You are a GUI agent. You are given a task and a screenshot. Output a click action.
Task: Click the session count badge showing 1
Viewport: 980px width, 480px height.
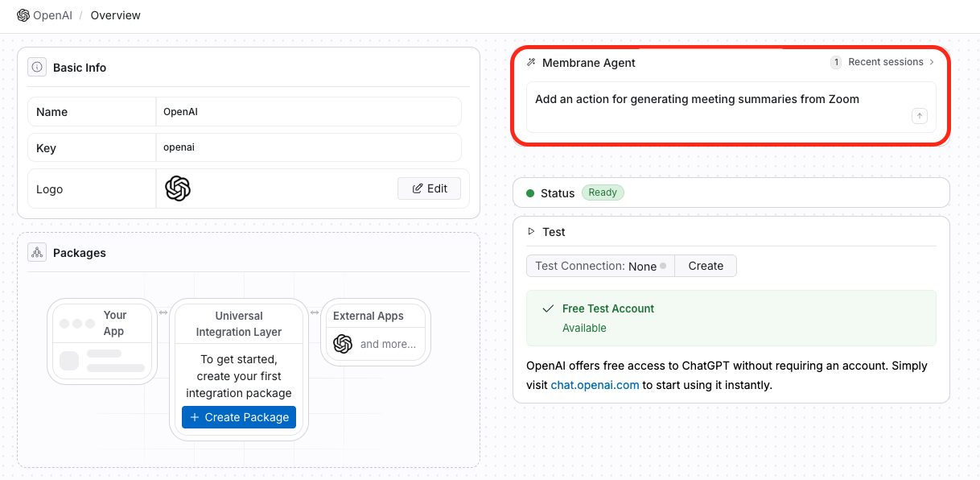[836, 62]
